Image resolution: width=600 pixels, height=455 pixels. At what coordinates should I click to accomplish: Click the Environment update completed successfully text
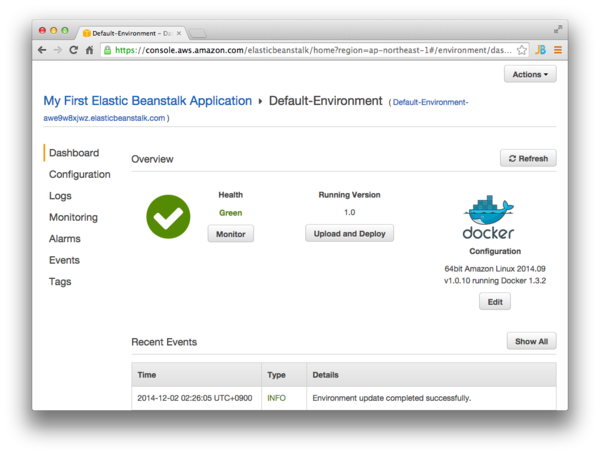click(x=392, y=398)
